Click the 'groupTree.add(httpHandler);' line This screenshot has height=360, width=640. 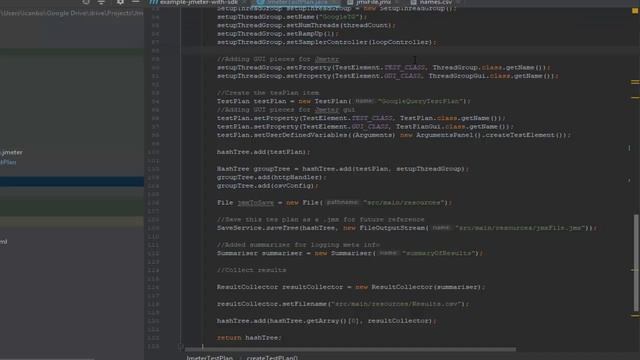271,177
